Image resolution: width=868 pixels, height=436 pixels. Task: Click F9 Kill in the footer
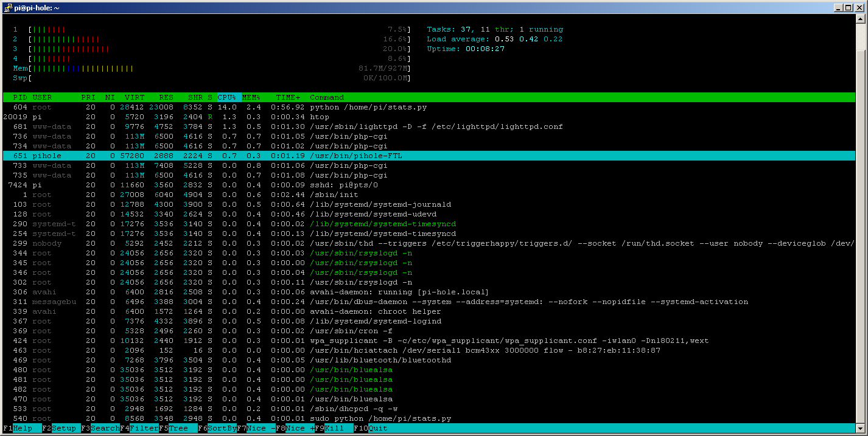[x=334, y=428]
